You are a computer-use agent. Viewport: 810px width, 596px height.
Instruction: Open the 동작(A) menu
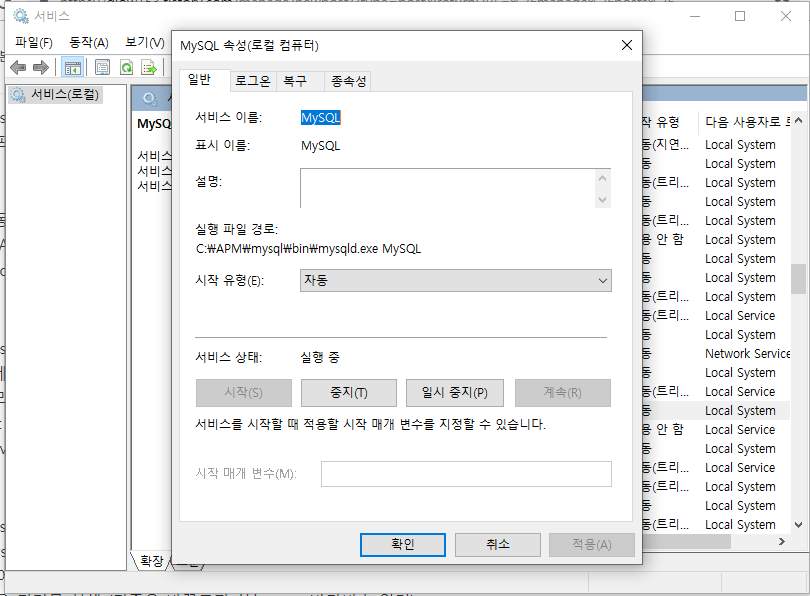pos(88,42)
